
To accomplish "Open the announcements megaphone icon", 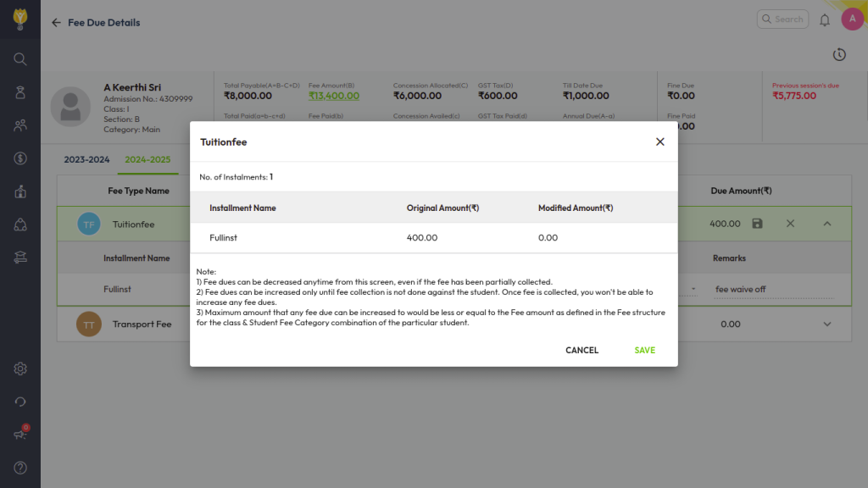I will coord(20,435).
